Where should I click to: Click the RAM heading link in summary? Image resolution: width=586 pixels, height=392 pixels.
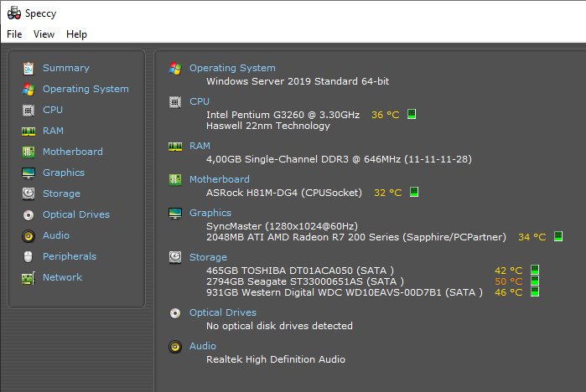coord(200,146)
